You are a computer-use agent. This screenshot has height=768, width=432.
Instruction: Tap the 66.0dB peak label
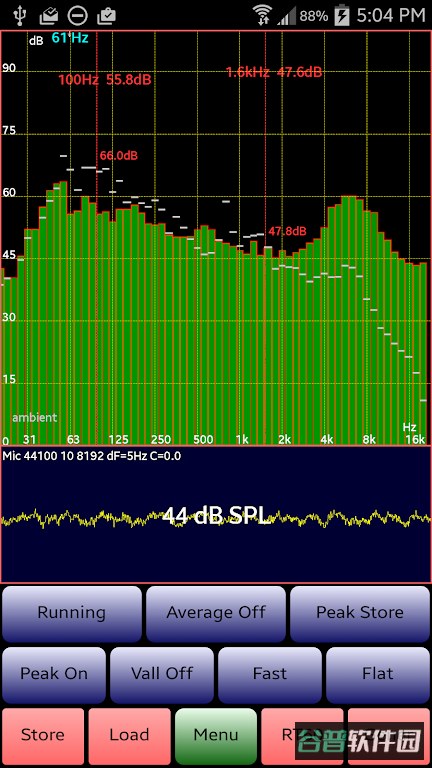click(x=119, y=156)
